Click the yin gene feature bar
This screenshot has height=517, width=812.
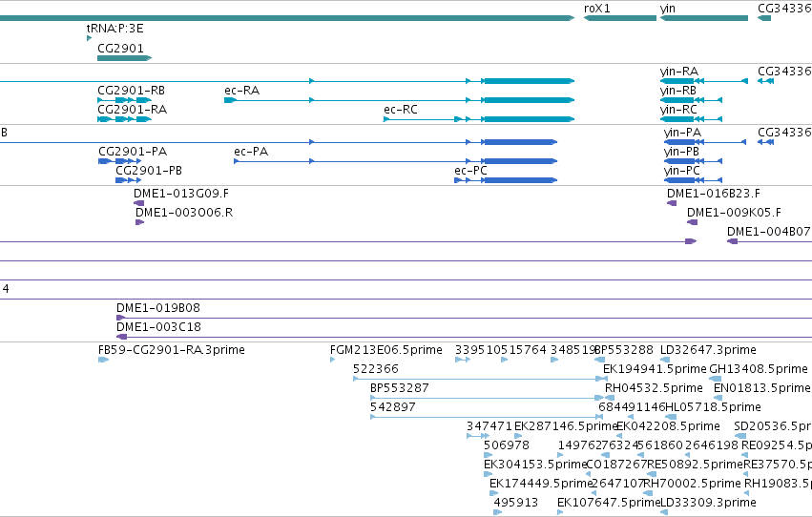click(x=704, y=18)
